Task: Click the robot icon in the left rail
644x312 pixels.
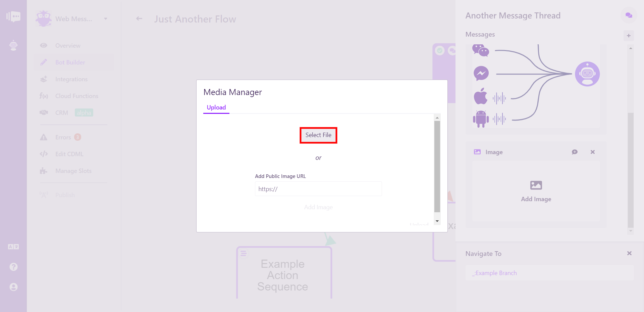Action: pos(13,45)
